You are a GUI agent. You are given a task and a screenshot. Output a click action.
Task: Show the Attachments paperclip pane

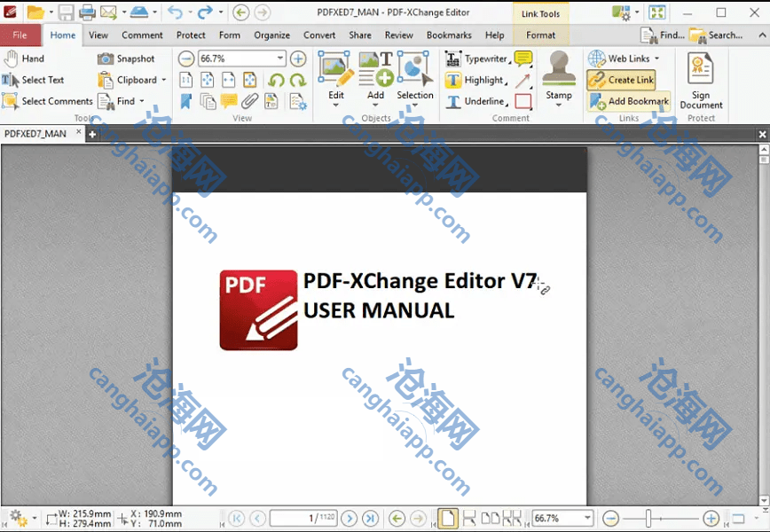coord(250,102)
